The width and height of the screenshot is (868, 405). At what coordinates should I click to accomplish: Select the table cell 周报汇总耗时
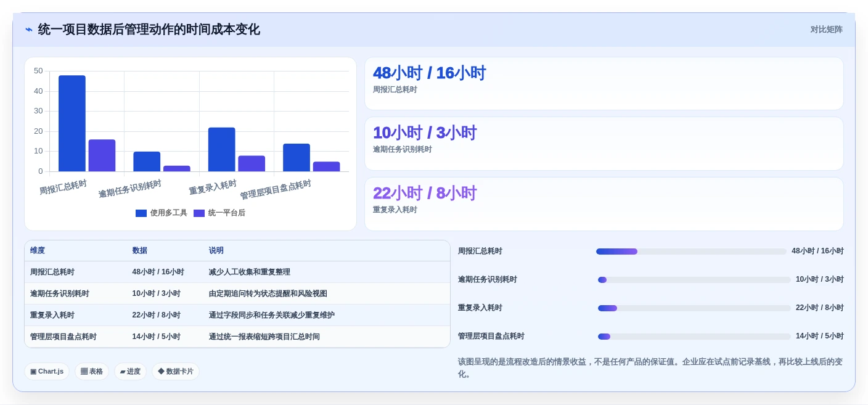[52, 272]
